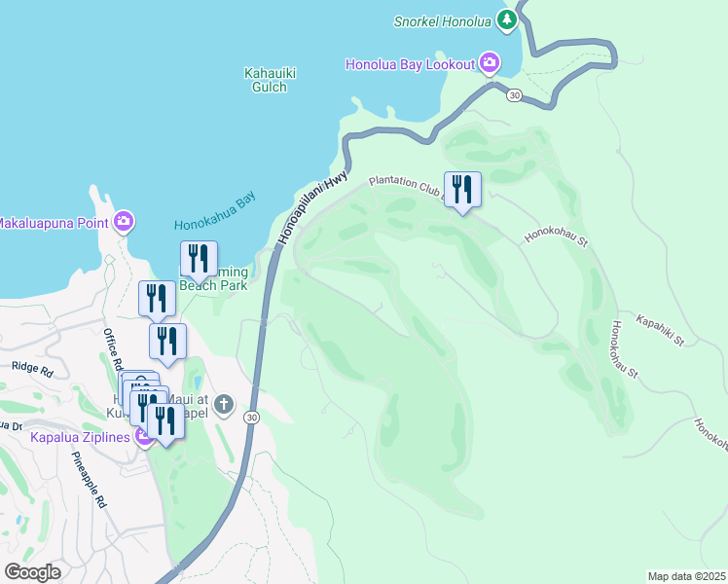Select the Pineapple Rd label
The image size is (728, 584).
coord(89,480)
